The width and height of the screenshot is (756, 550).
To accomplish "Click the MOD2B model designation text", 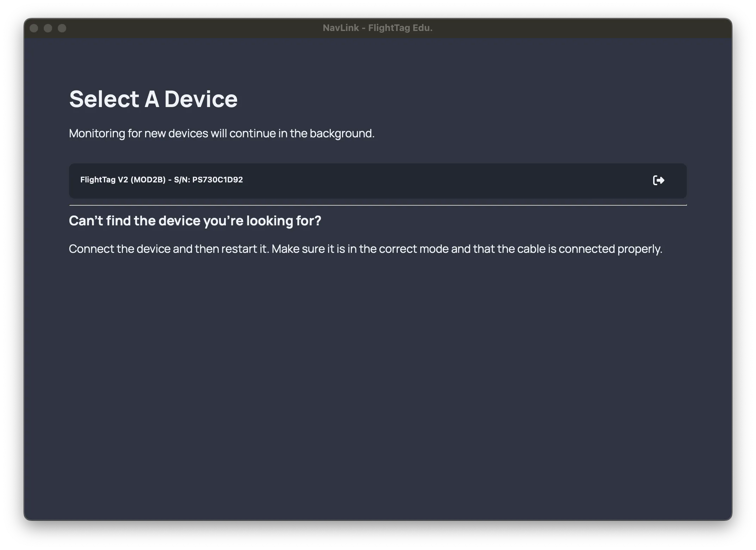I will [x=149, y=180].
